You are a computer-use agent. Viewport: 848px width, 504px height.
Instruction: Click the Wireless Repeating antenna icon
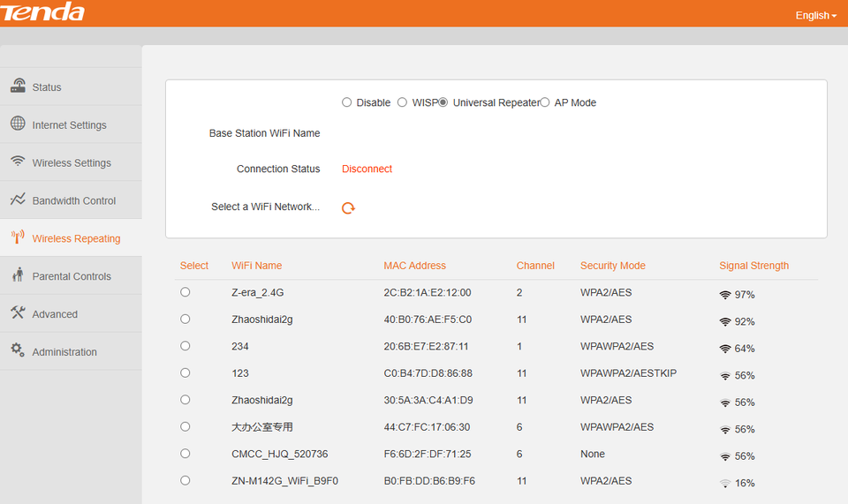click(18, 237)
